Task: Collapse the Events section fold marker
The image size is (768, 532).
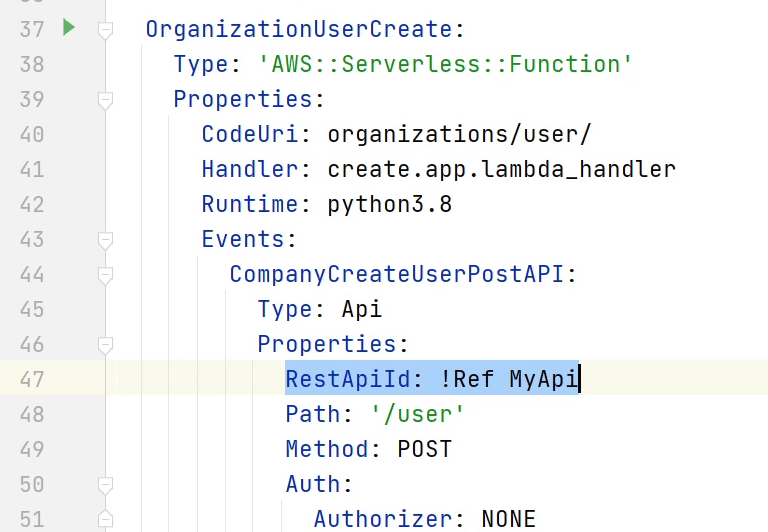Action: 105,240
